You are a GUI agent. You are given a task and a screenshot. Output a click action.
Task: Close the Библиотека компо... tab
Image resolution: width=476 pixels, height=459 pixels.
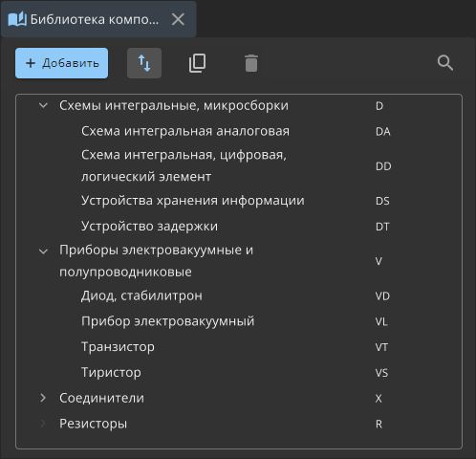[x=178, y=19]
